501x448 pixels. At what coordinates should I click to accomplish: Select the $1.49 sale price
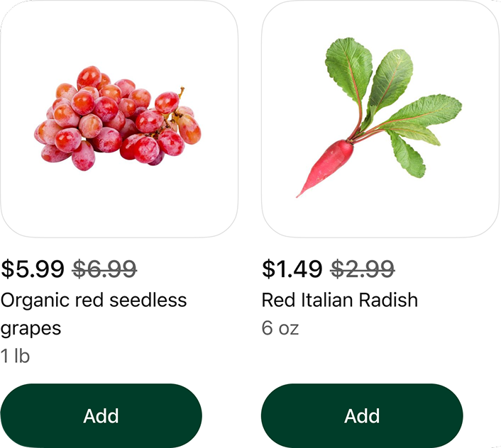[293, 269]
